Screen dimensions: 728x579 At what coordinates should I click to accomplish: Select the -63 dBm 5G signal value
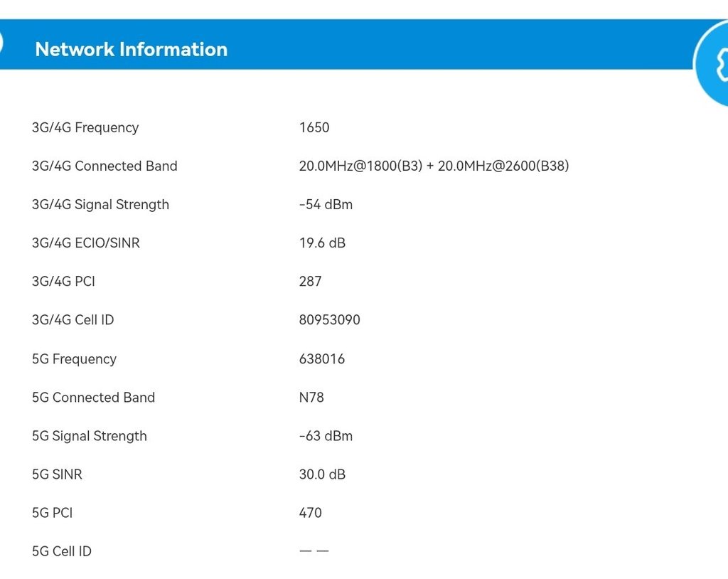326,436
